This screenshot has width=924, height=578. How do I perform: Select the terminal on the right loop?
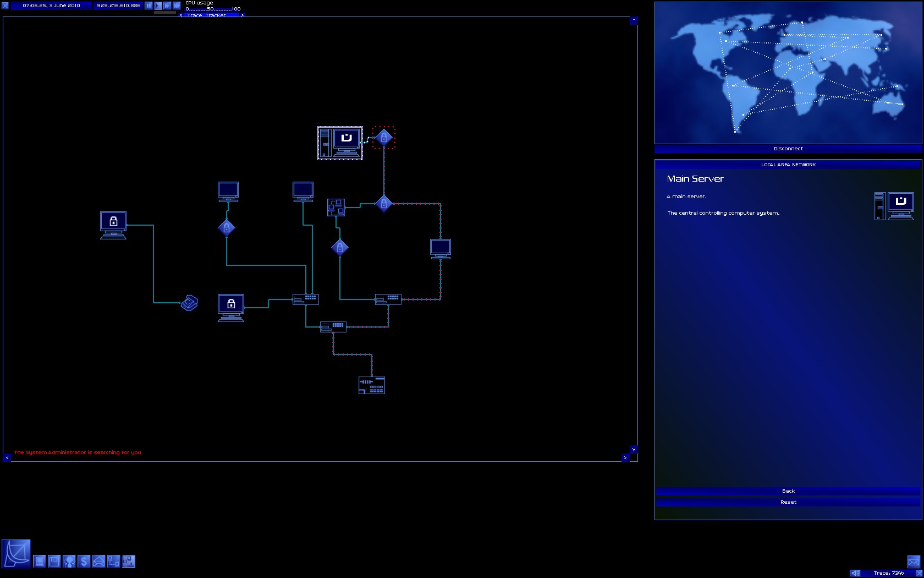click(x=441, y=249)
